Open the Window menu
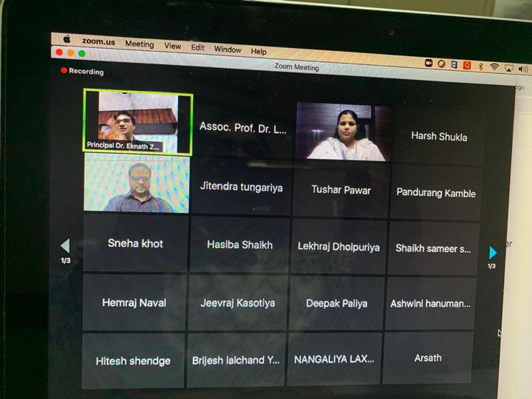 [x=228, y=50]
